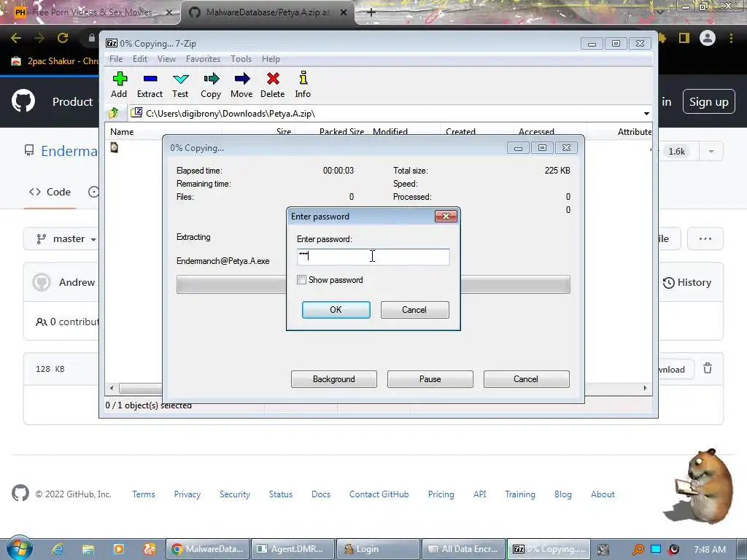Choose the Copy toolbar icon
Image resolution: width=747 pixels, height=560 pixels.
click(211, 85)
